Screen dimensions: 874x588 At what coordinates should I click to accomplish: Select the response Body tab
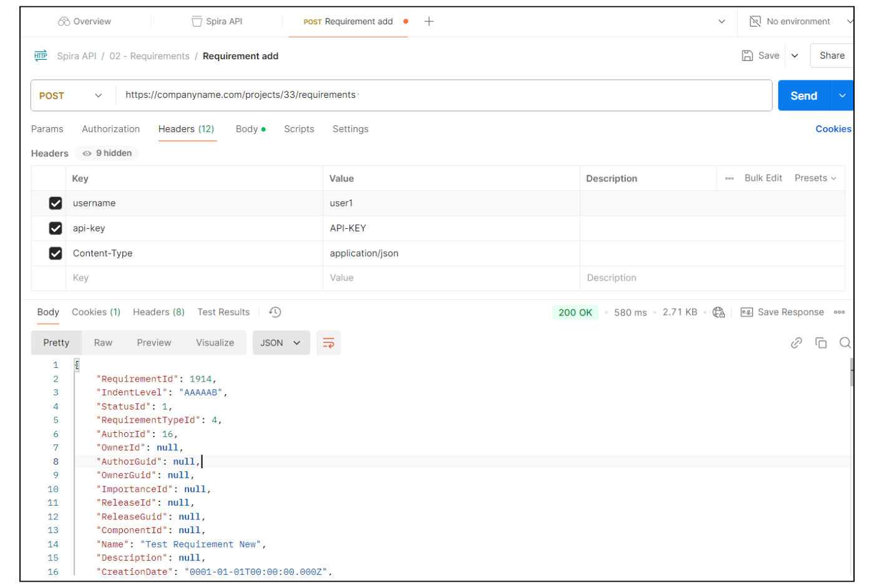(48, 312)
